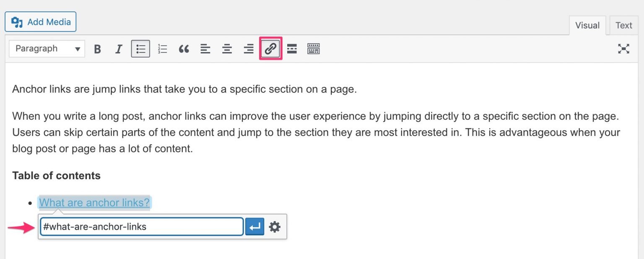Toggle the numbered list format
This screenshot has height=259, width=644.
pos(162,49)
